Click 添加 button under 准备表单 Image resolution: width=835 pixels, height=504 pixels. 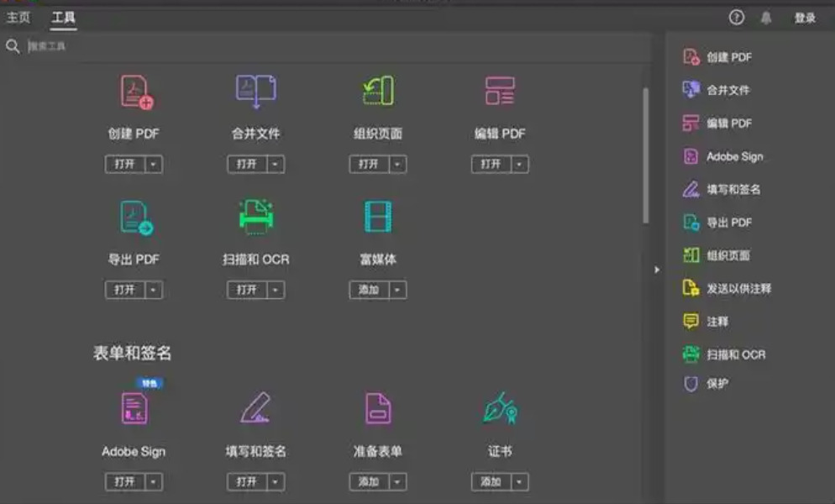pyautogui.click(x=369, y=481)
